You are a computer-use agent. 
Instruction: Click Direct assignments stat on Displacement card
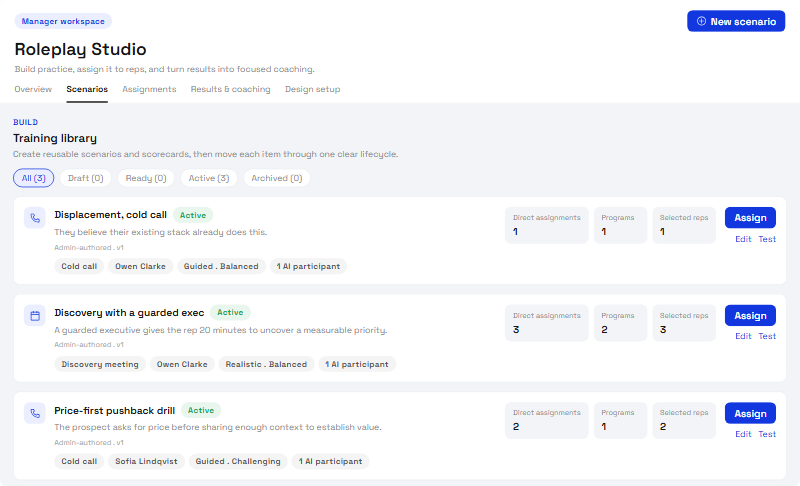pyautogui.click(x=547, y=225)
